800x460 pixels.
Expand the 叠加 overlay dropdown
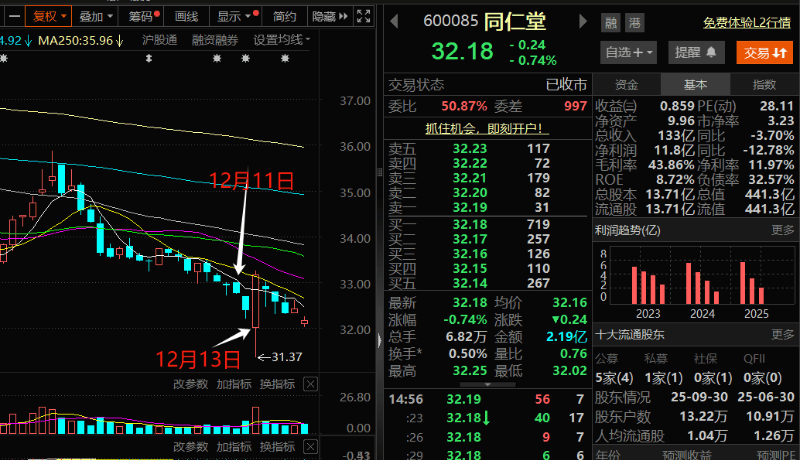click(x=95, y=16)
